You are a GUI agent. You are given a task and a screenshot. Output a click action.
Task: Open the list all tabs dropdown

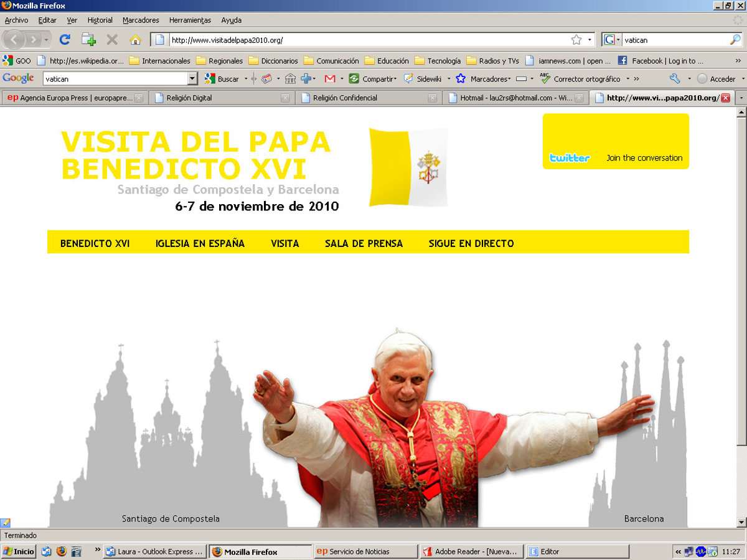[x=741, y=98]
